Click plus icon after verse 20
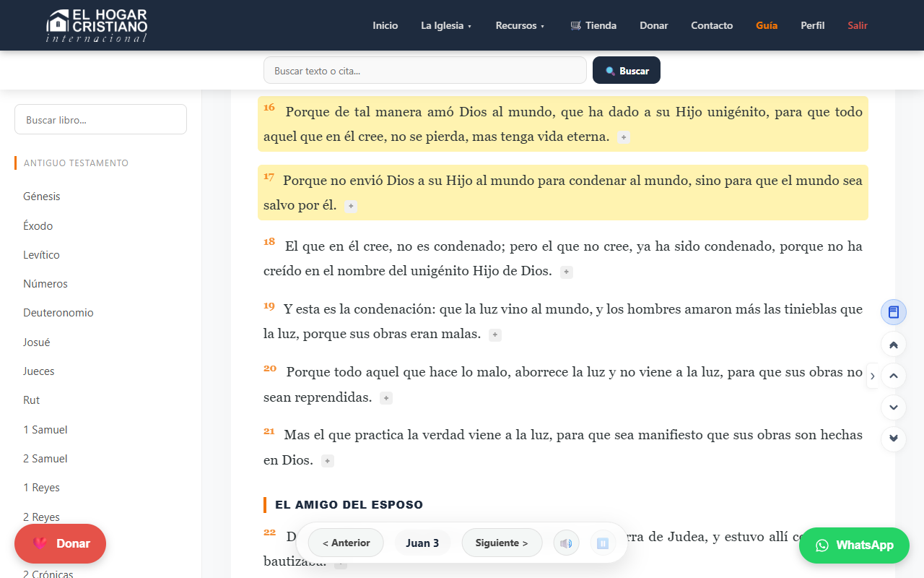Viewport: 924px width, 578px height. 386,398
